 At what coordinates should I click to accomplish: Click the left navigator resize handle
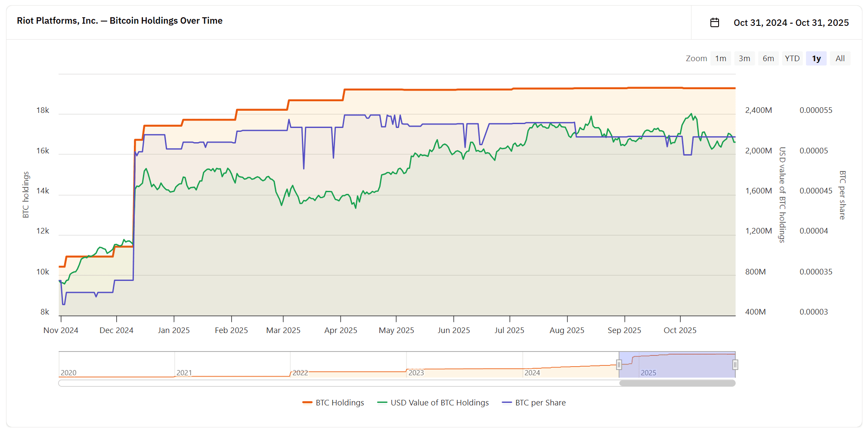pyautogui.click(x=619, y=365)
